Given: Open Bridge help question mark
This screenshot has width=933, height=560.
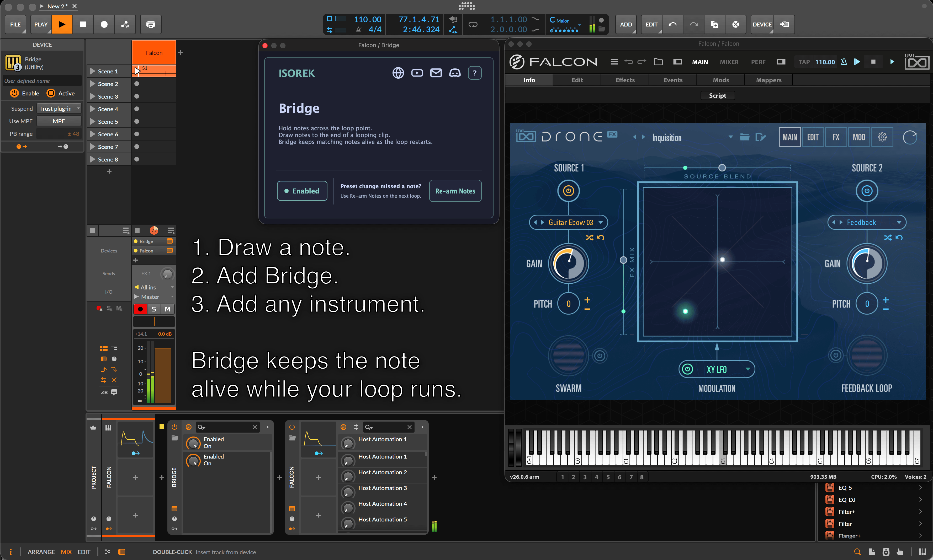Looking at the screenshot, I should point(475,73).
